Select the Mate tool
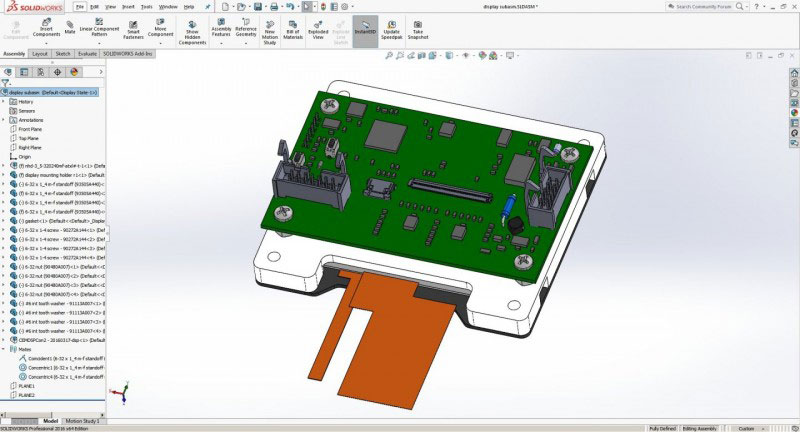This screenshot has width=800, height=432. [70, 29]
